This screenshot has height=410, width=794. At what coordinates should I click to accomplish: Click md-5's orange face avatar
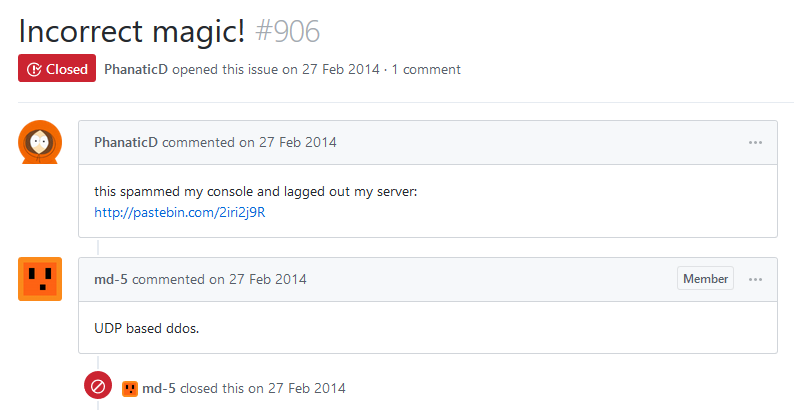40,279
